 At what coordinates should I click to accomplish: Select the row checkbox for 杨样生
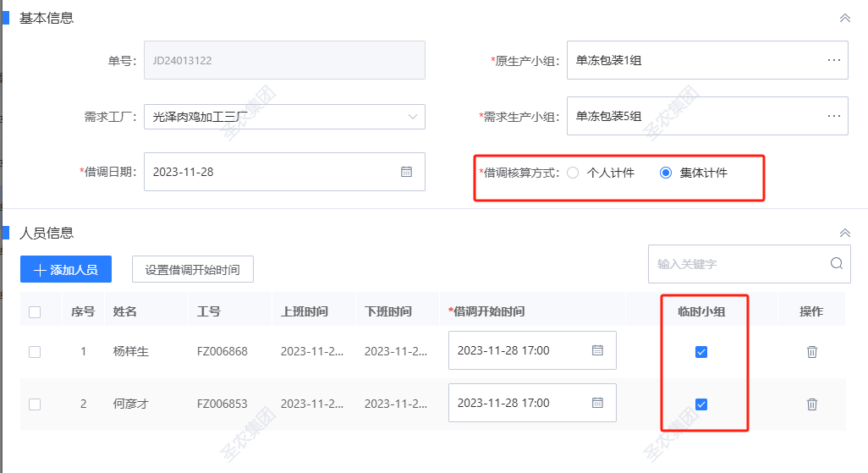point(35,352)
